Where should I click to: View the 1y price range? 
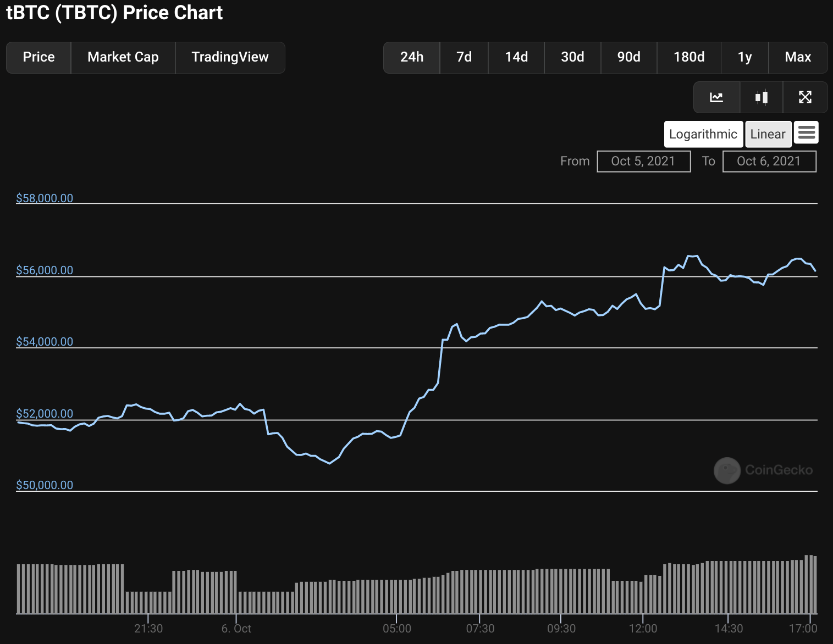744,57
